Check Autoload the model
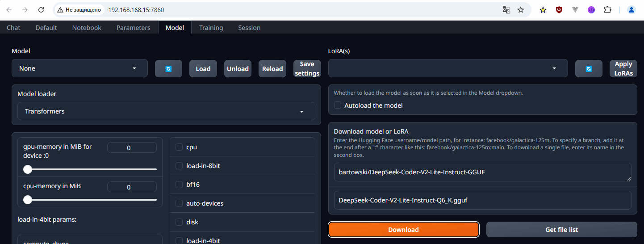This screenshot has height=244, width=644. point(338,105)
